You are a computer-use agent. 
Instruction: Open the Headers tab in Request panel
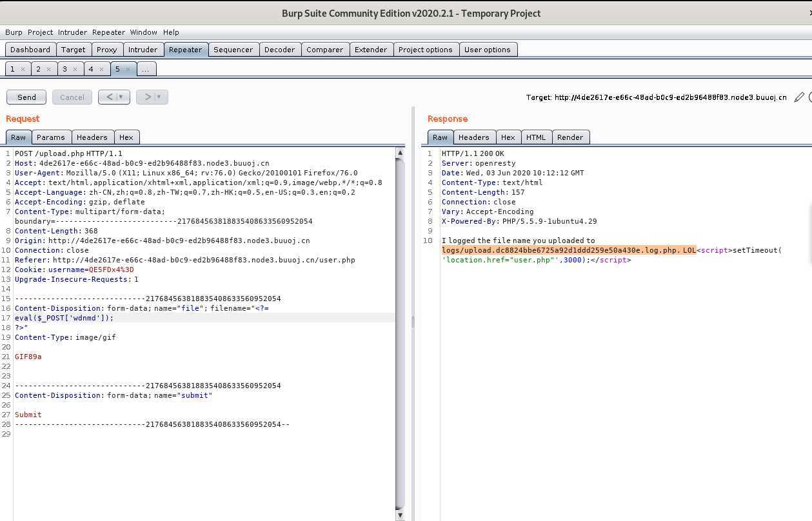click(x=92, y=137)
